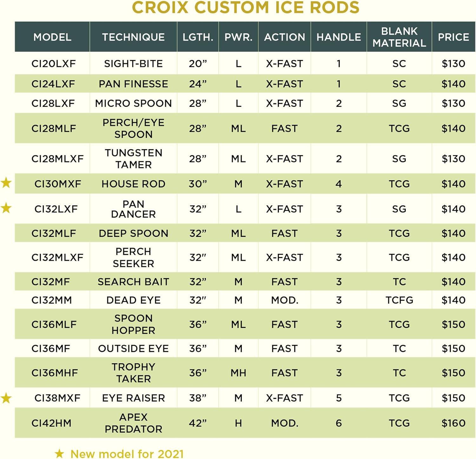Click the PRICE column header

tap(453, 37)
